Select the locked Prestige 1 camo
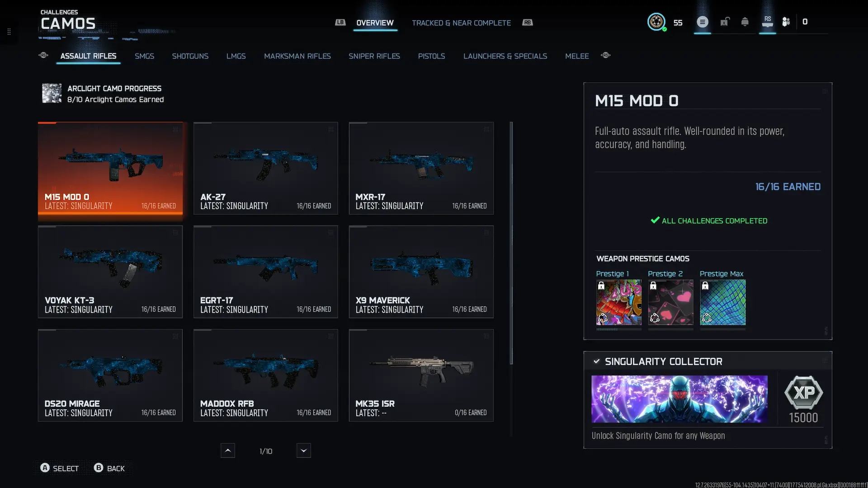This screenshot has height=488, width=868. (x=618, y=302)
